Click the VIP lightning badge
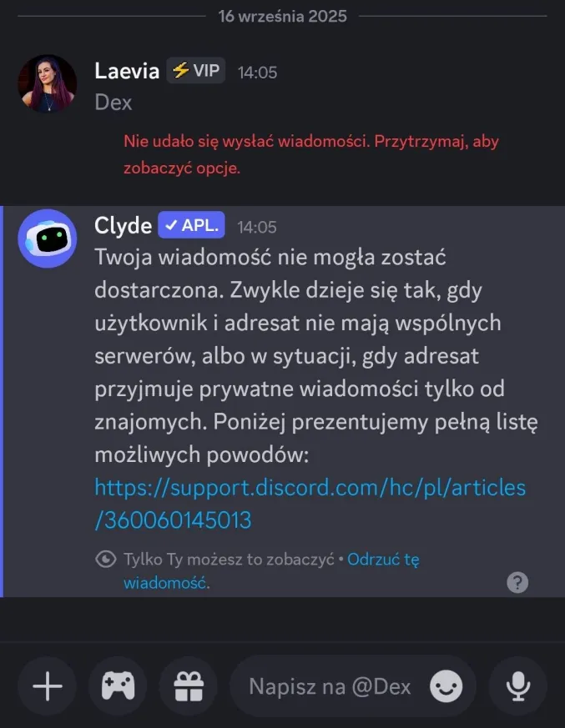Image resolution: width=565 pixels, height=728 pixels. [196, 71]
